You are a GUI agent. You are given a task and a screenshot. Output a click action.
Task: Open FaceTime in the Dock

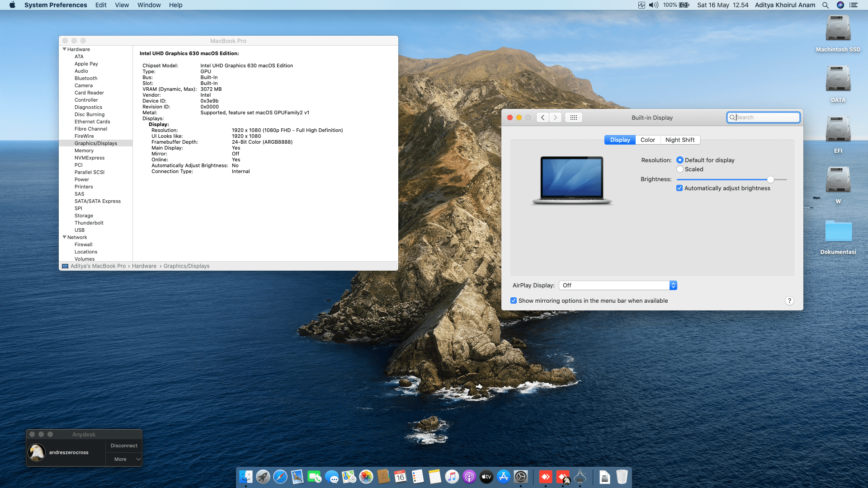tap(315, 477)
